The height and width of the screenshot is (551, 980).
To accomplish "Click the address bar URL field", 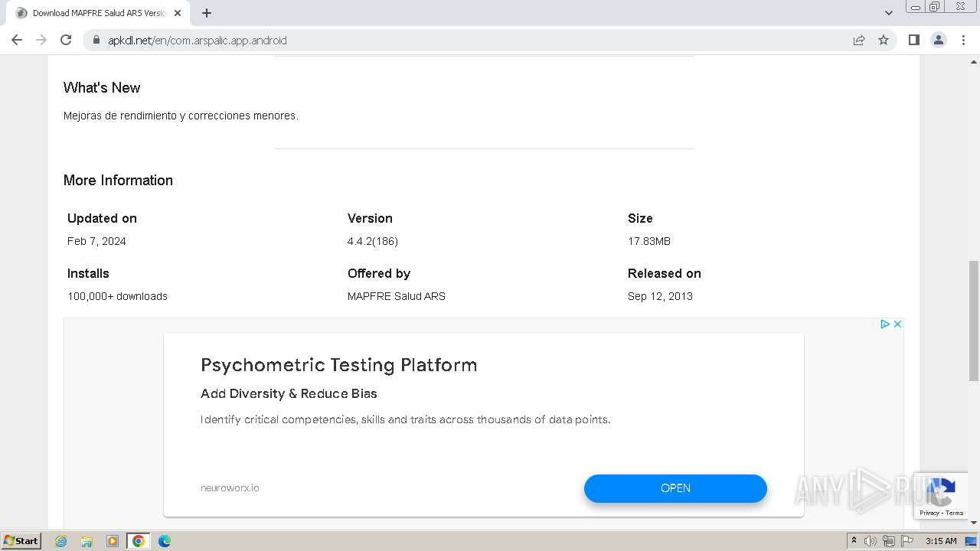I will click(x=475, y=41).
